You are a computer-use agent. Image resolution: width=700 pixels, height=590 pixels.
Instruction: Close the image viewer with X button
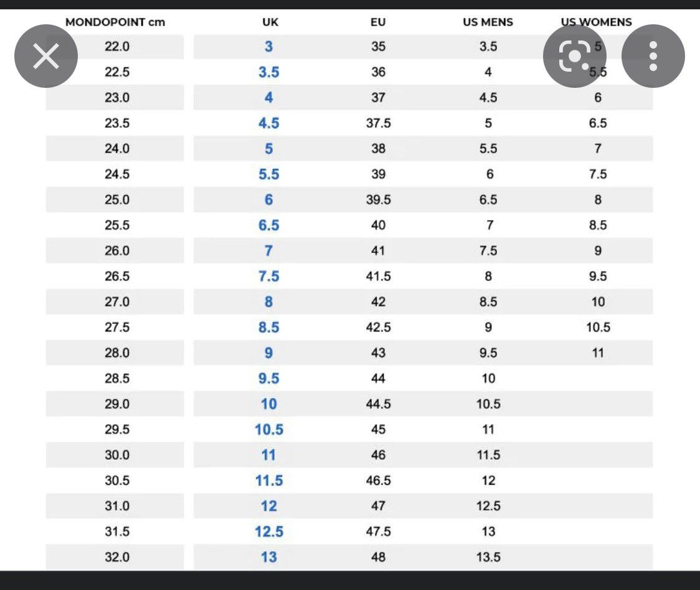point(46,56)
